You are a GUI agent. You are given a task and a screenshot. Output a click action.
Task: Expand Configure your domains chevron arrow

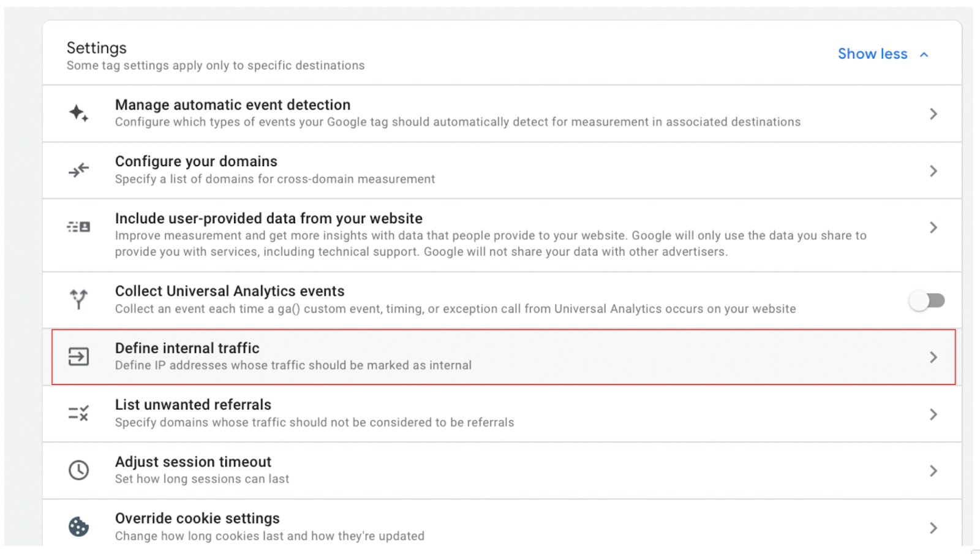click(933, 171)
